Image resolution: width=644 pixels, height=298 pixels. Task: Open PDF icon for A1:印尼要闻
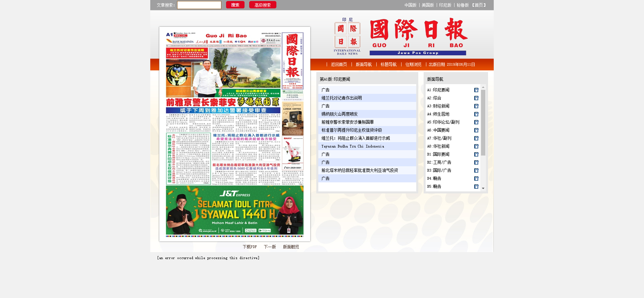(x=476, y=90)
